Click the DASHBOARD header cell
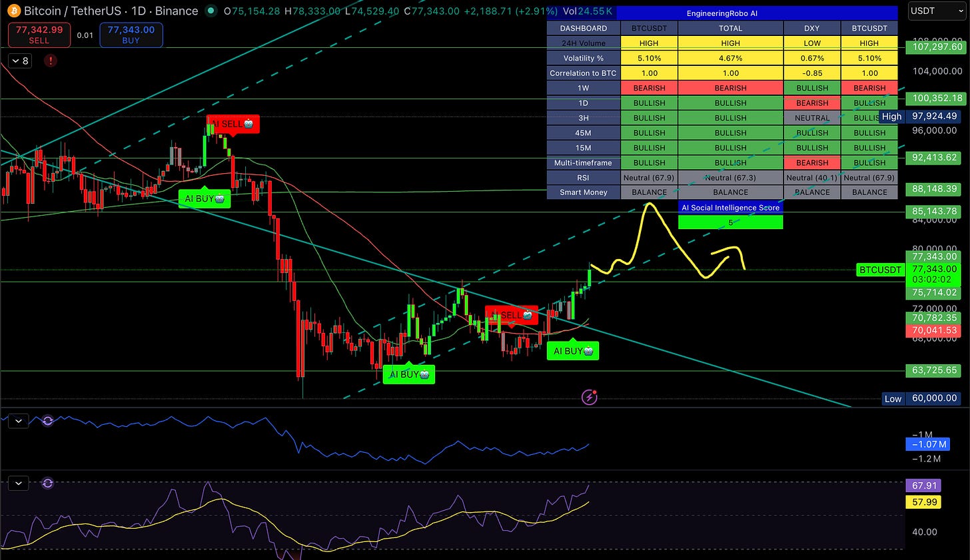 click(x=584, y=28)
